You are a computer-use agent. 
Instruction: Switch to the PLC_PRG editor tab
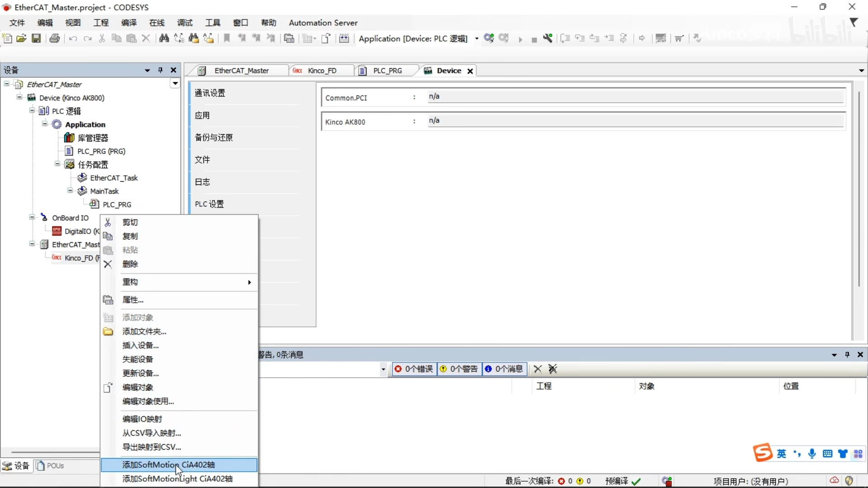pyautogui.click(x=387, y=70)
